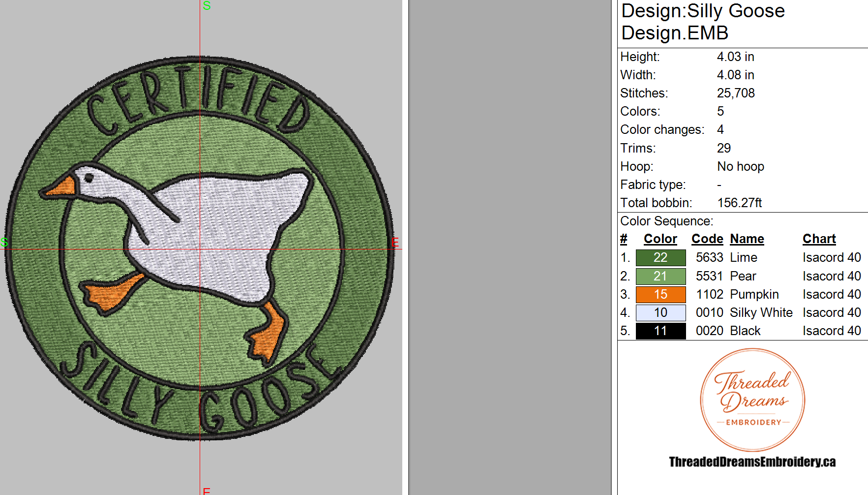The image size is (868, 495).
Task: Click the thread code 5531
Action: pos(710,276)
